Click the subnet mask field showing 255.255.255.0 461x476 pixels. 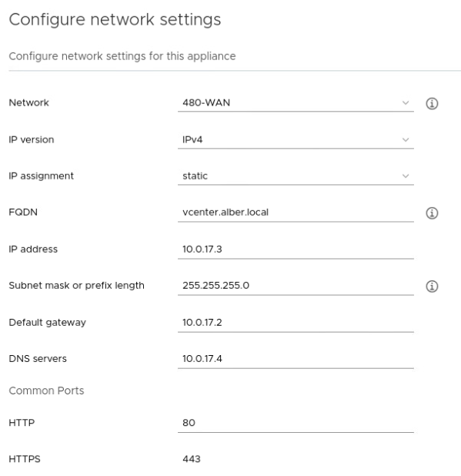pos(296,286)
